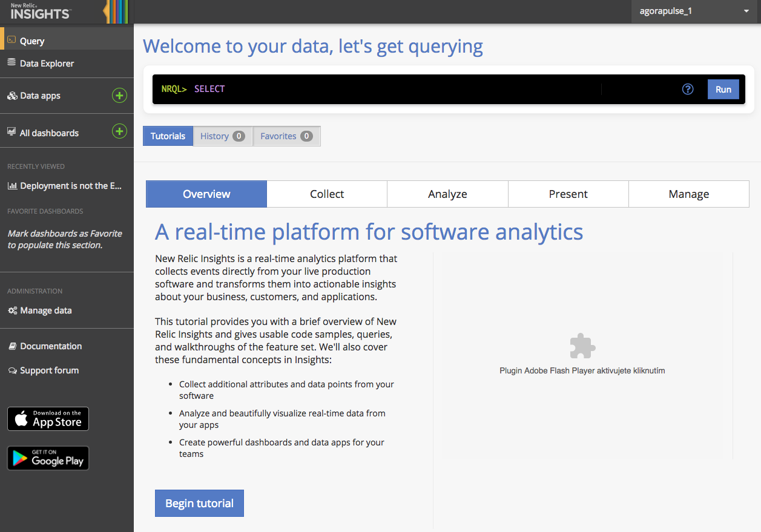Screen dimensions: 761x532
Task: Collapse sidebar using the orange arrow handle
Action: click(106, 11)
